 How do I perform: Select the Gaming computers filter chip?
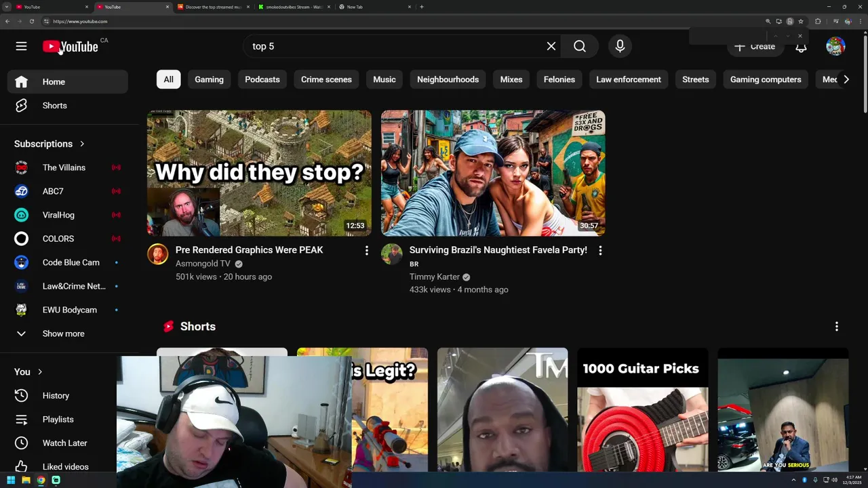(766, 79)
